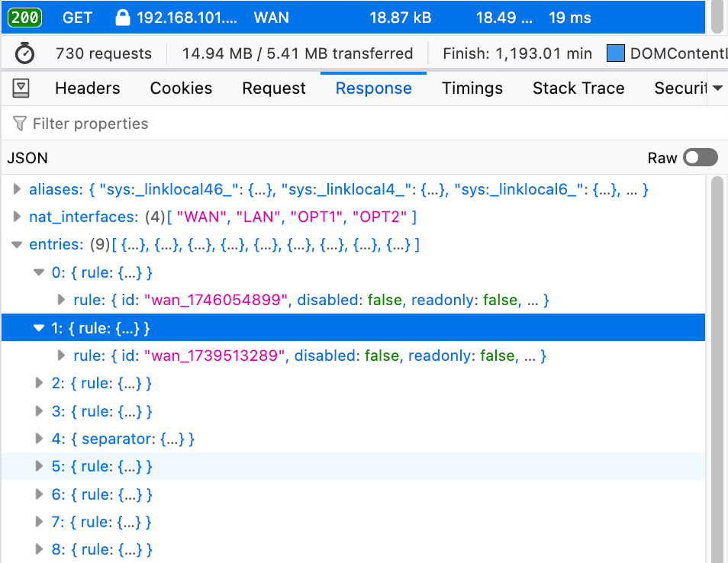This screenshot has height=563, width=728.
Task: Switch to the Timings tab
Action: point(472,88)
